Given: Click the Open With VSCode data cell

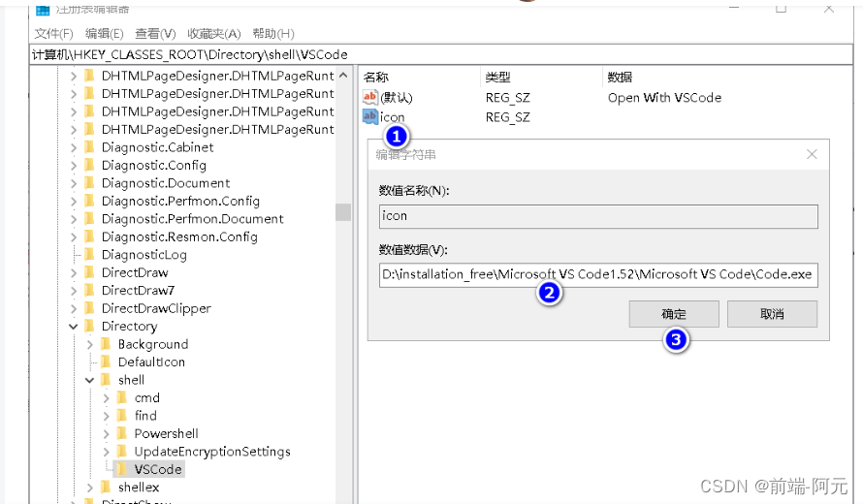Looking at the screenshot, I should pyautogui.click(x=664, y=98).
